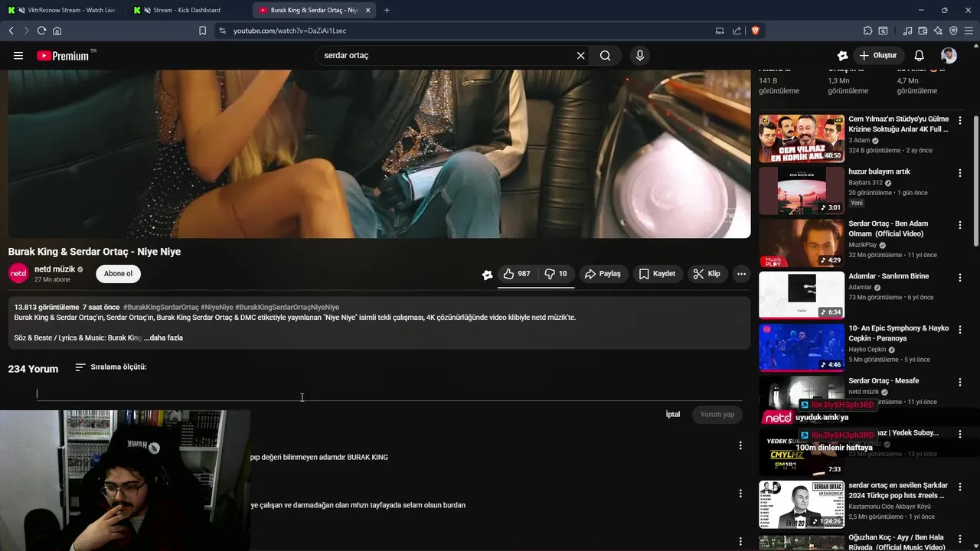Start voice search with the microphone
The width and height of the screenshot is (980, 551).
coord(640,55)
